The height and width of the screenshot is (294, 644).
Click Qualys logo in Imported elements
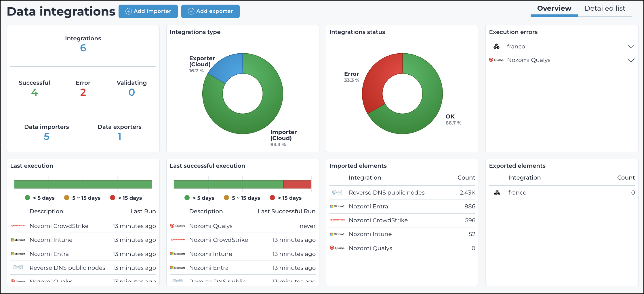[337, 248]
